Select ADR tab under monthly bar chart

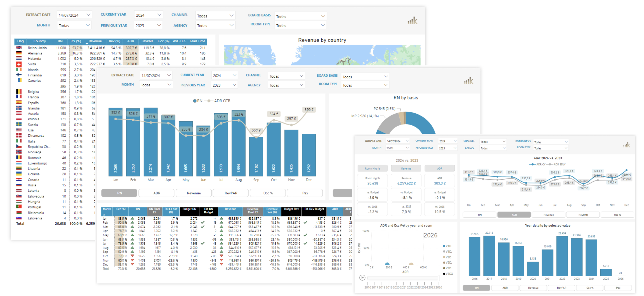(156, 193)
